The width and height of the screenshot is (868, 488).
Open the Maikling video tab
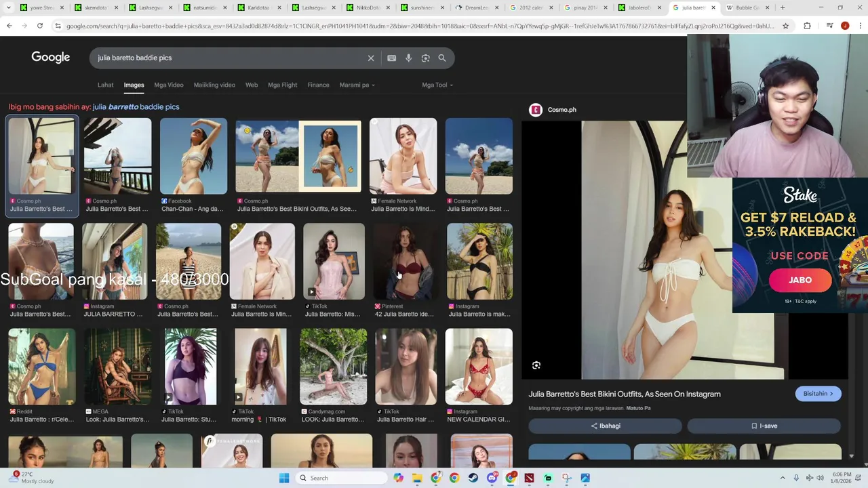214,85
